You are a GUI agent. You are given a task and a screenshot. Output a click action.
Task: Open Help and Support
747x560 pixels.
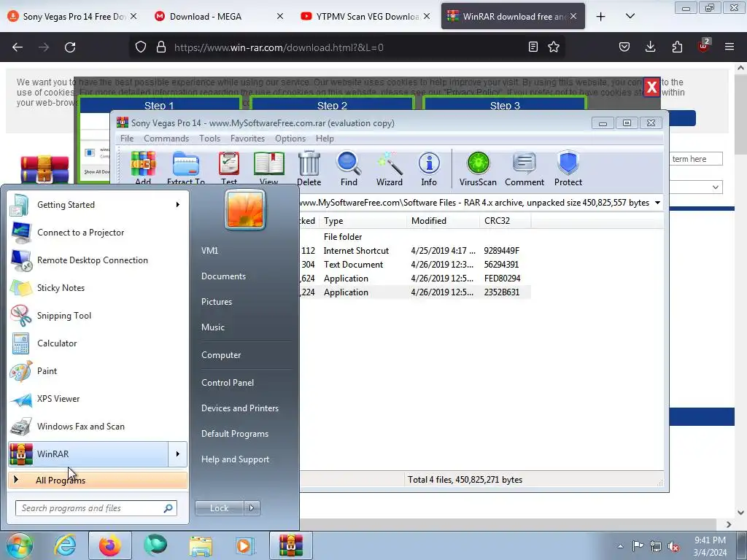235,459
